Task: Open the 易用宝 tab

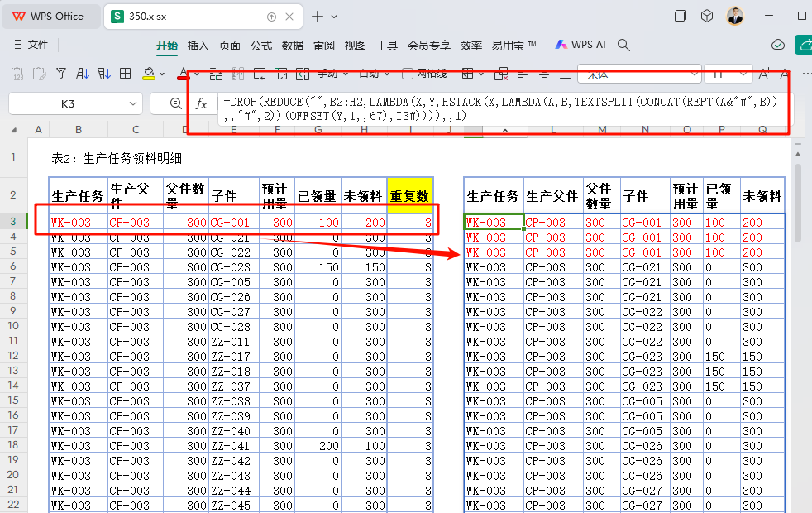Action: [x=513, y=46]
